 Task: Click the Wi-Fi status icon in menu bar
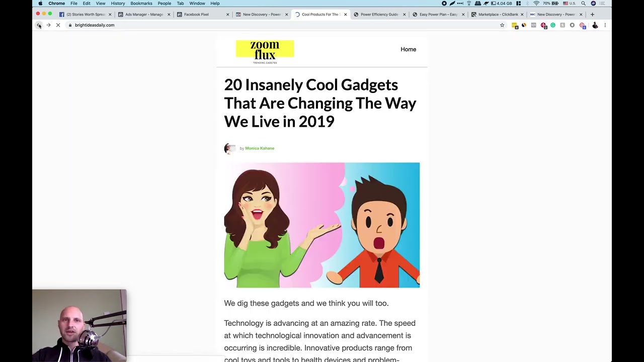pyautogui.click(x=536, y=4)
